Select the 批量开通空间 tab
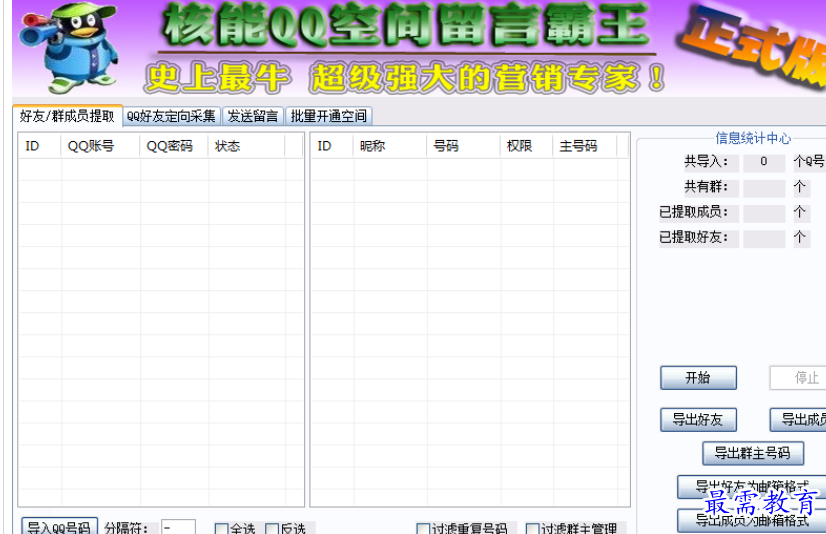The height and width of the screenshot is (534, 826). [x=329, y=116]
